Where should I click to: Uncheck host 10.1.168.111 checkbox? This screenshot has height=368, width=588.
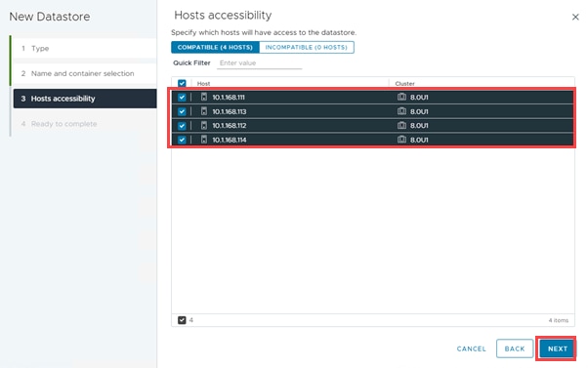click(182, 97)
